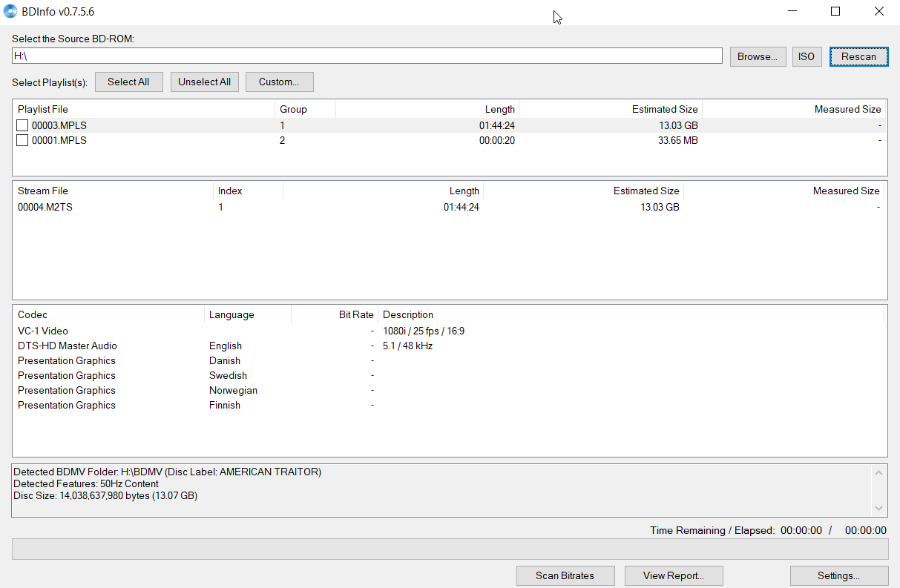Tick the 00003.MPLS playlist checkbox

point(23,125)
